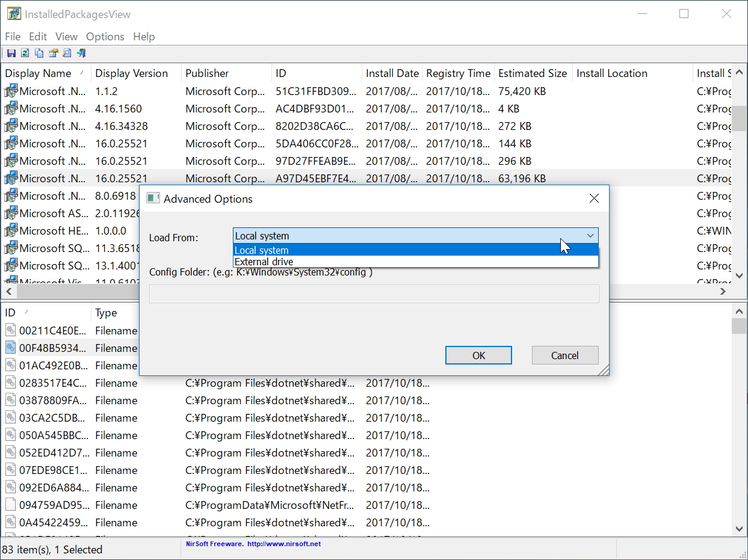
Task: Open the Edit menu
Action: click(x=38, y=37)
